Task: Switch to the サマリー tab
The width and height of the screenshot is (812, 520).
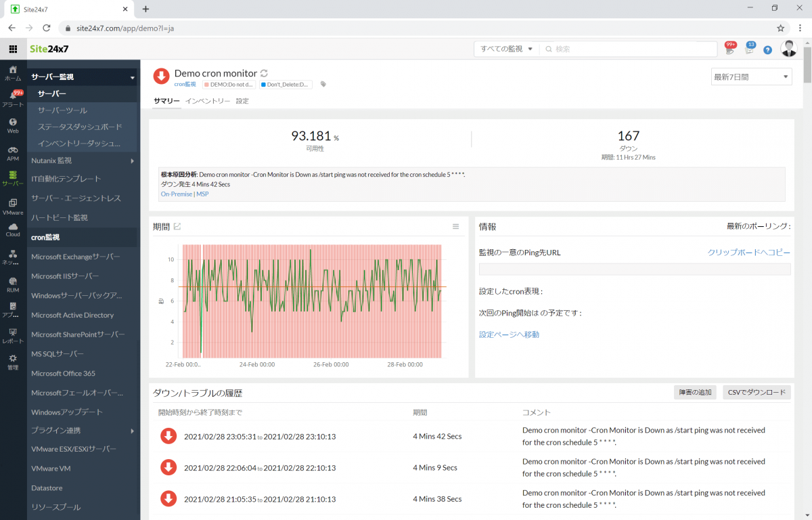Action: [166, 101]
